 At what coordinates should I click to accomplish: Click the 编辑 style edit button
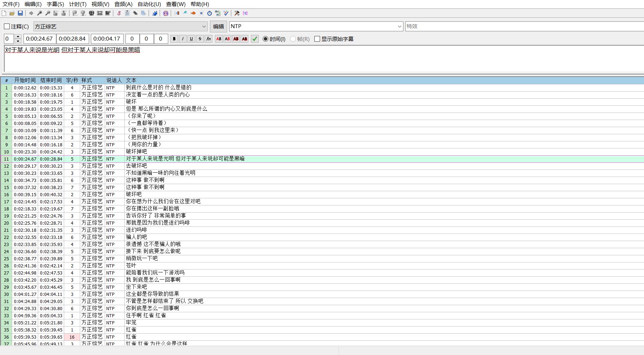pos(218,26)
